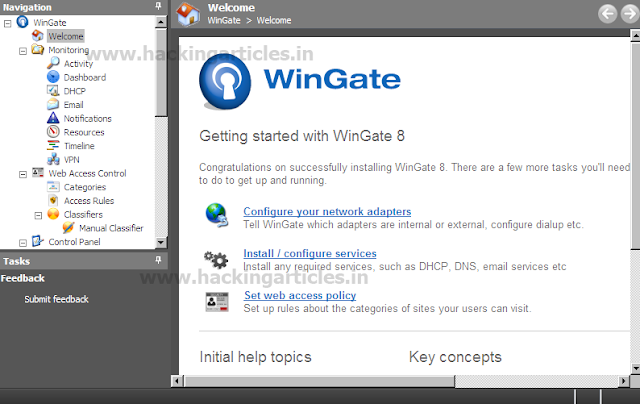Collapse the WinGate root node
The width and height of the screenshot is (640, 404).
pos(7,23)
